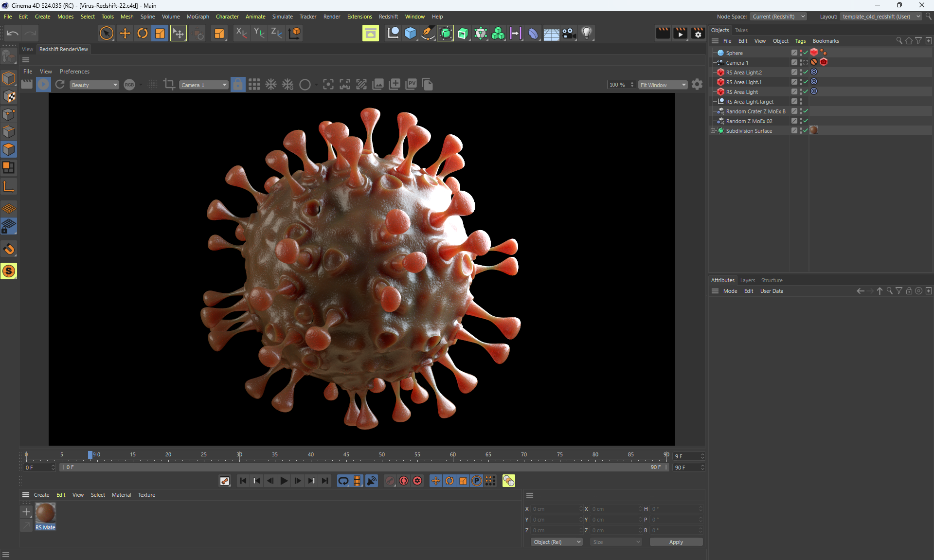Viewport: 934px width, 560px height.
Task: Open the Fit Window zoom dropdown
Action: click(x=663, y=85)
